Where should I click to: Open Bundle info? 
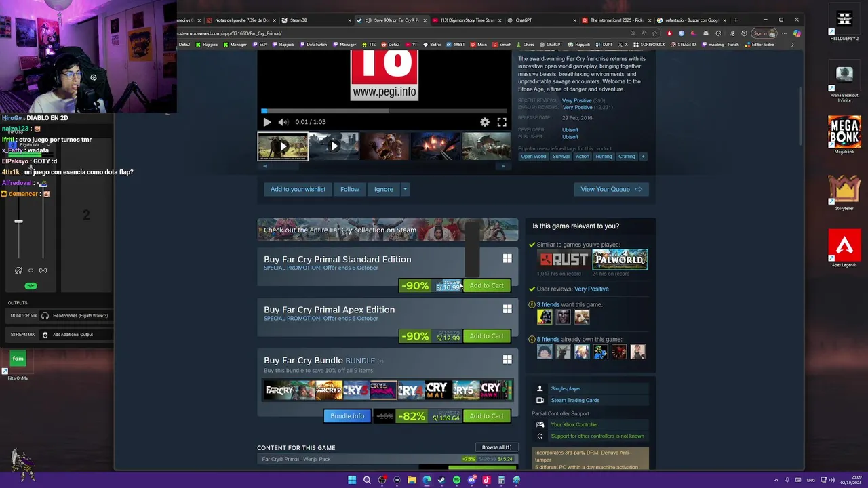347,416
